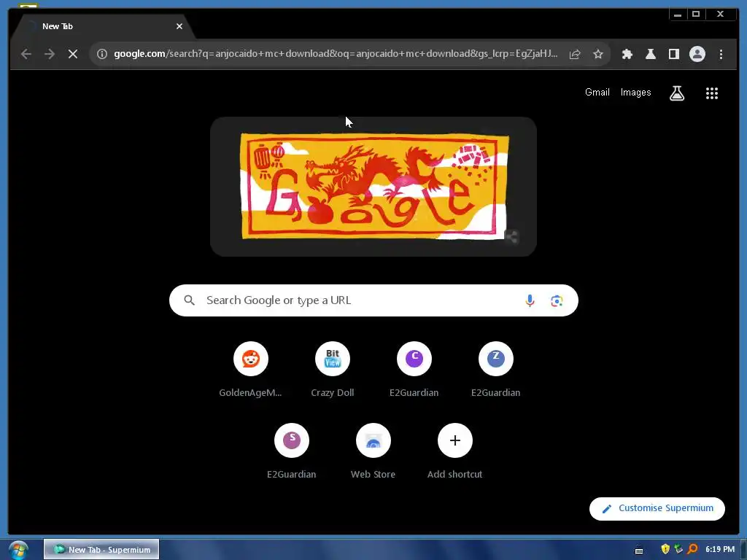Click Customise Supermium button

657,508
